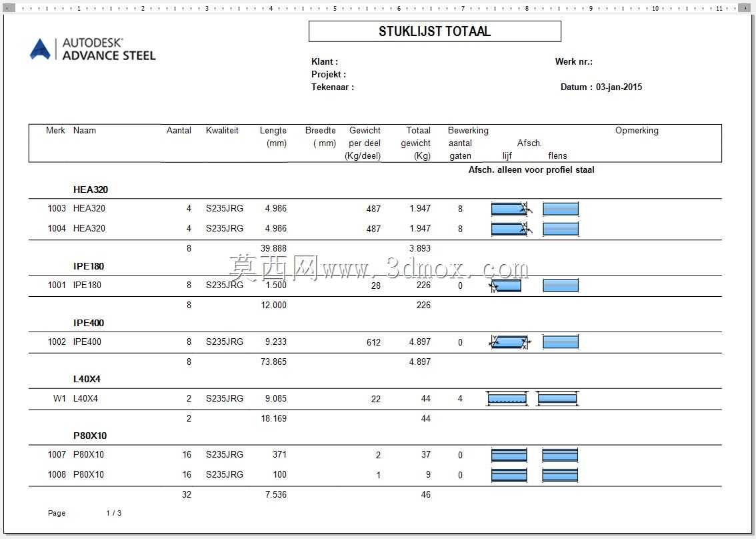Click the Klant : label
The height and width of the screenshot is (539, 756).
325,62
